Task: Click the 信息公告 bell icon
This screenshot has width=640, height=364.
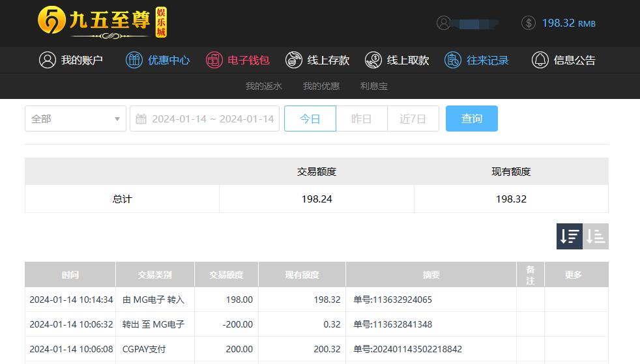Action: pyautogui.click(x=540, y=60)
